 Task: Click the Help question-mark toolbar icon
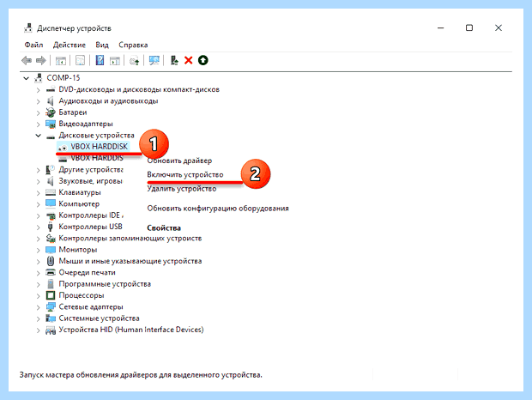click(100, 60)
